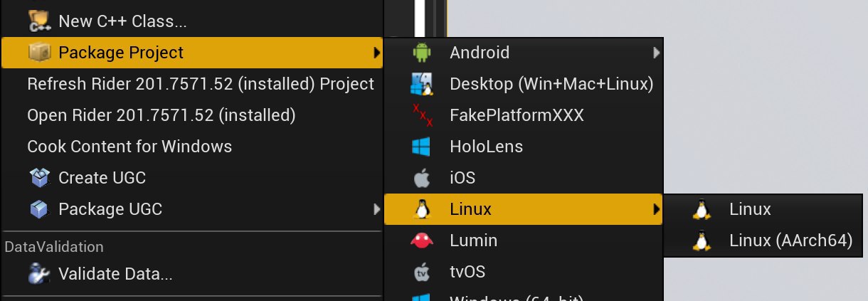Select Open Rider 201.7571.52 (installed)

pos(192,115)
